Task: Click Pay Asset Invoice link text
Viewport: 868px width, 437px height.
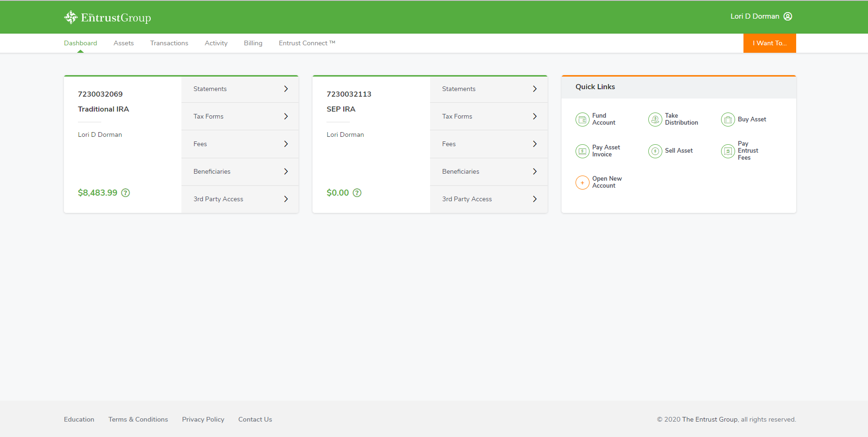Action: [x=606, y=151]
